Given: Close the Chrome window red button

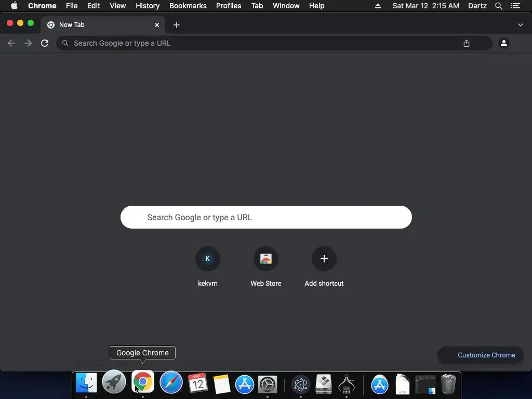Looking at the screenshot, I should [10, 23].
